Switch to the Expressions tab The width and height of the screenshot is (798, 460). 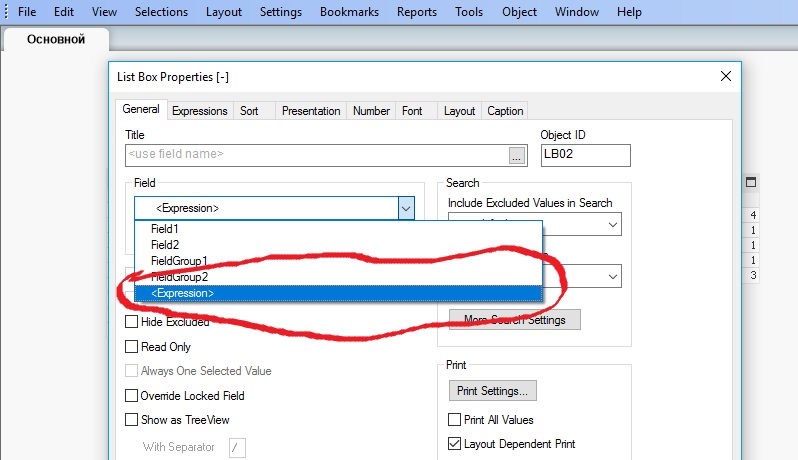(200, 111)
